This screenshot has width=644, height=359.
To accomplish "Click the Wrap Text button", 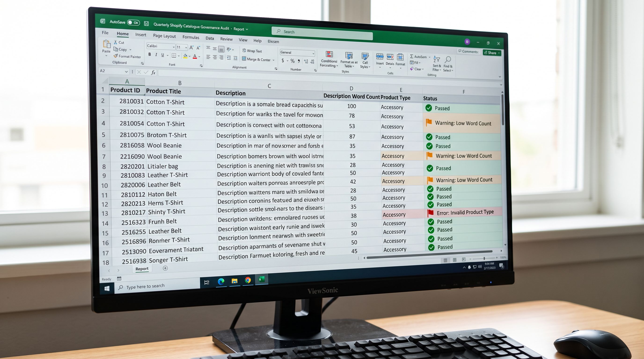I will click(x=252, y=51).
